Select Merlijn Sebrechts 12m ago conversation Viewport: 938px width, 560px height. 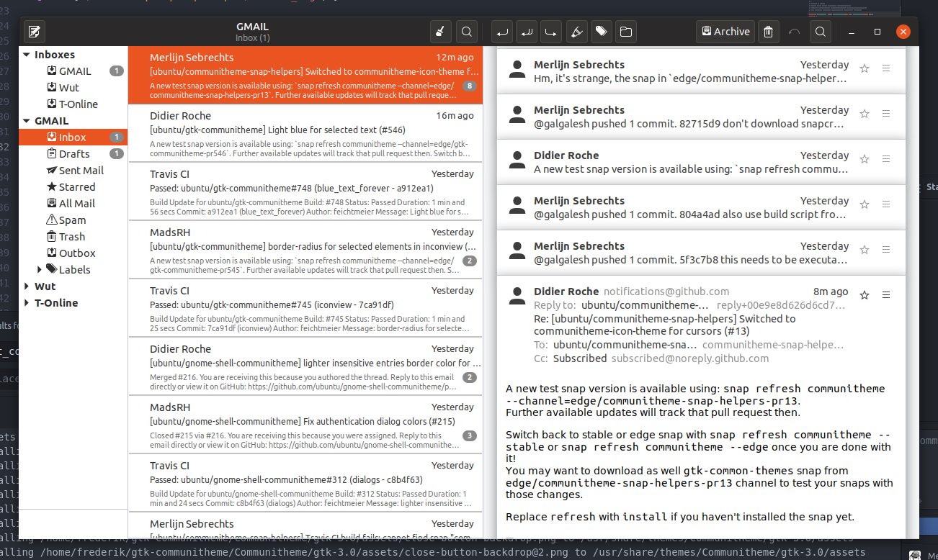pyautogui.click(x=305, y=76)
